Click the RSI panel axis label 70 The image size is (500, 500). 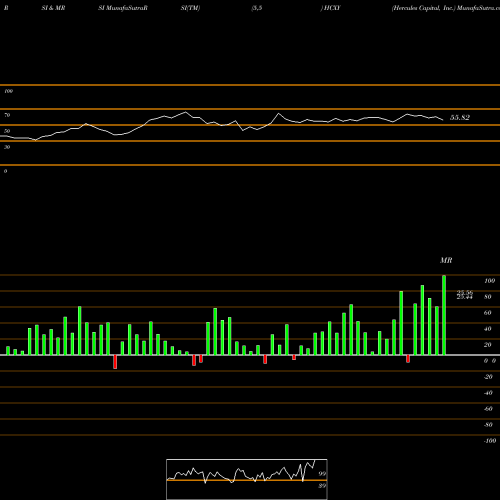7,115
